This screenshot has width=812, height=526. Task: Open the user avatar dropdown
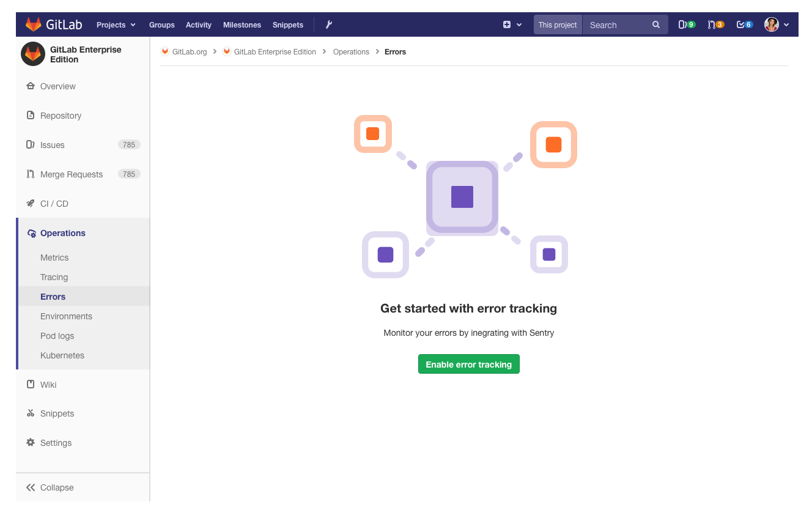[776, 24]
